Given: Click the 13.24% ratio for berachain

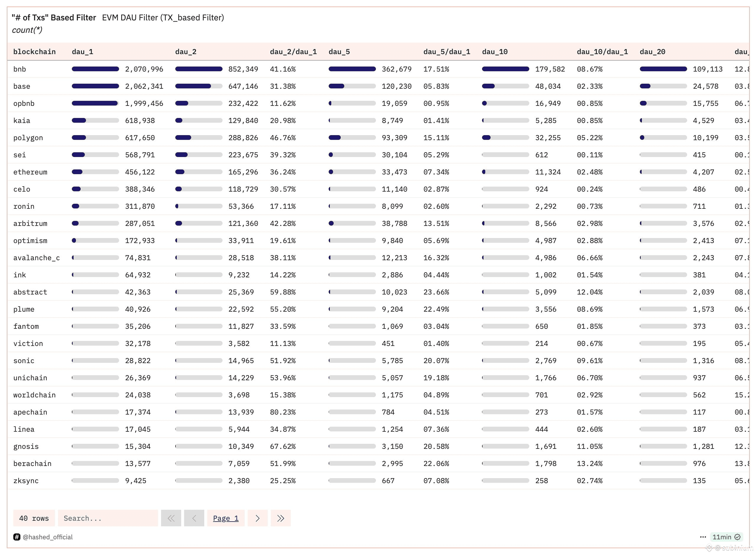Looking at the screenshot, I should click(x=590, y=463).
